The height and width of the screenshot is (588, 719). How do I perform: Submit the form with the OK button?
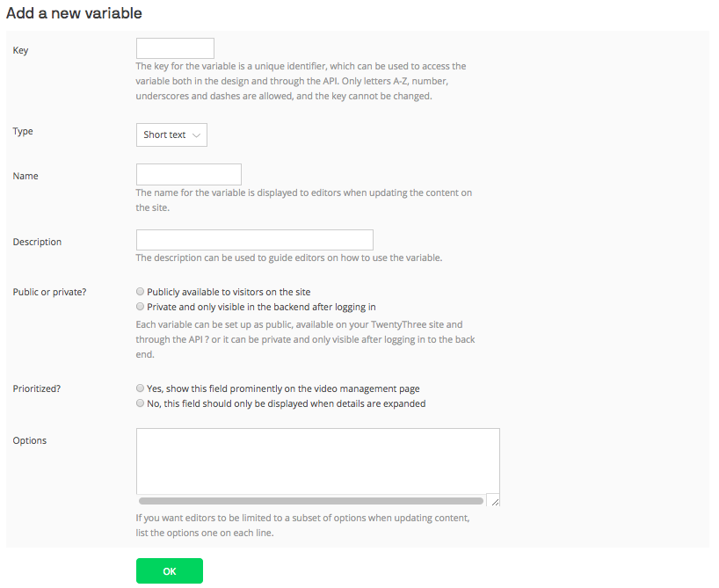[x=170, y=571]
